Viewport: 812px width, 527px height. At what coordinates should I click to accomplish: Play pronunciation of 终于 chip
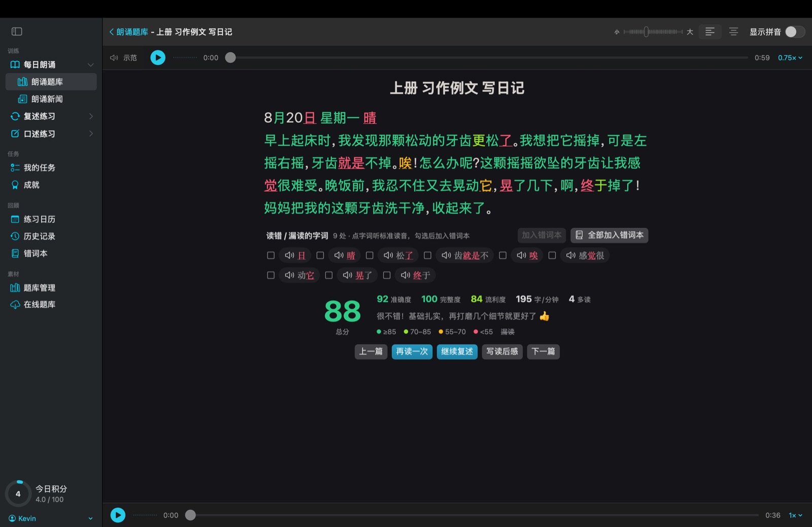pyautogui.click(x=415, y=275)
